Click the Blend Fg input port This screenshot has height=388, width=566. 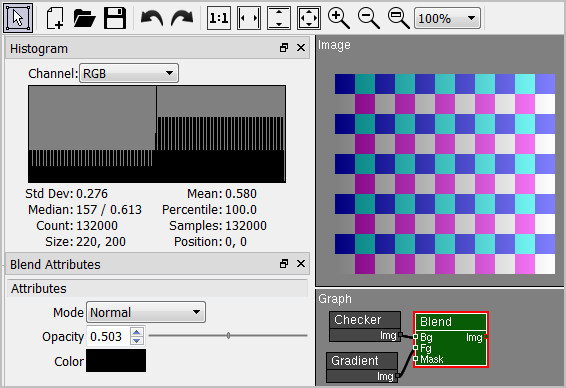(x=415, y=348)
